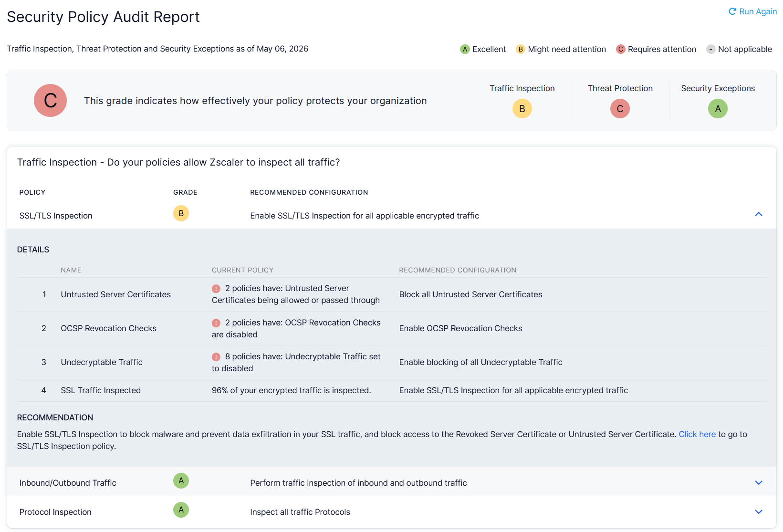Select the Threat Protection grade C badge
Screen dimensions: 783x532
tap(620, 109)
